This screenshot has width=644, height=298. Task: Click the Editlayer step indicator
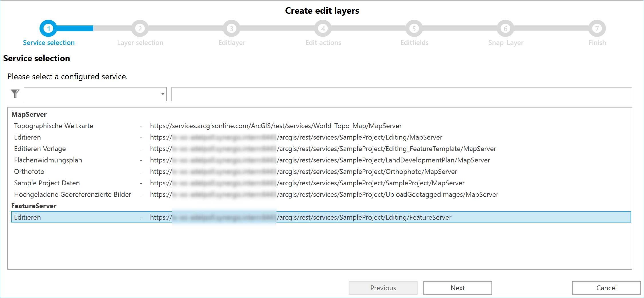tap(231, 29)
